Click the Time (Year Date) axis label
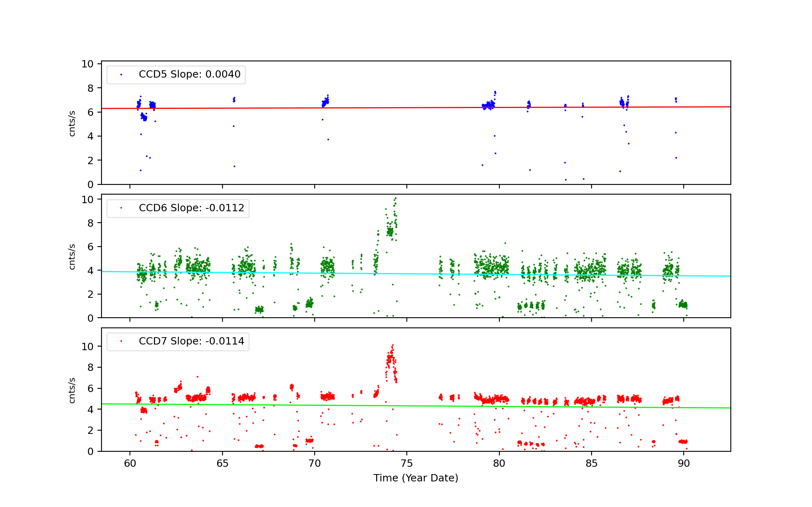Screen dimensions: 812x507 pyautogui.click(x=416, y=478)
